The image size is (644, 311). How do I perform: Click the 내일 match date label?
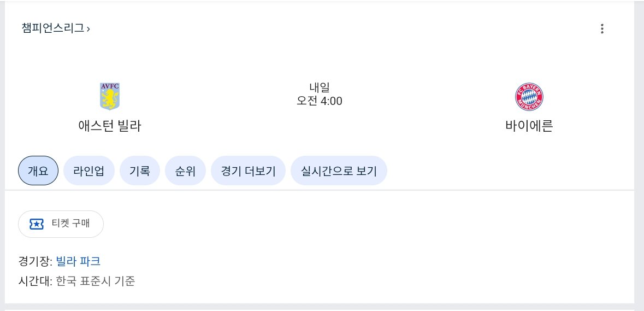click(x=320, y=87)
